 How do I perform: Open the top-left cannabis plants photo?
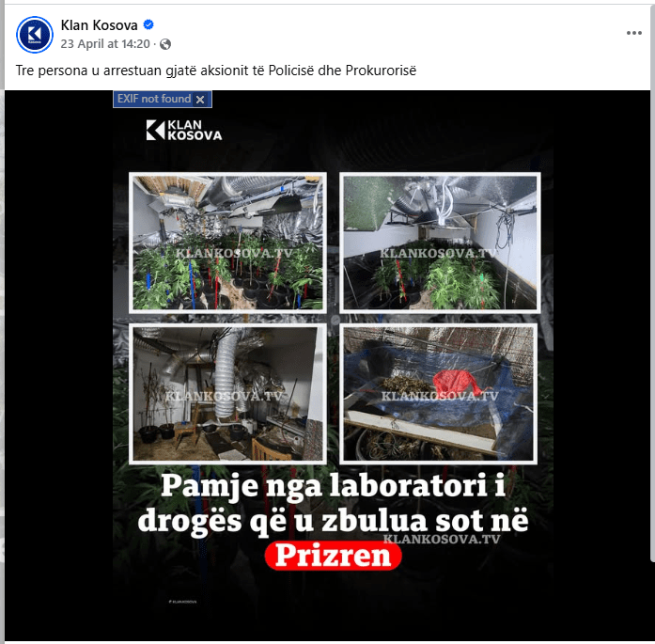227,243
